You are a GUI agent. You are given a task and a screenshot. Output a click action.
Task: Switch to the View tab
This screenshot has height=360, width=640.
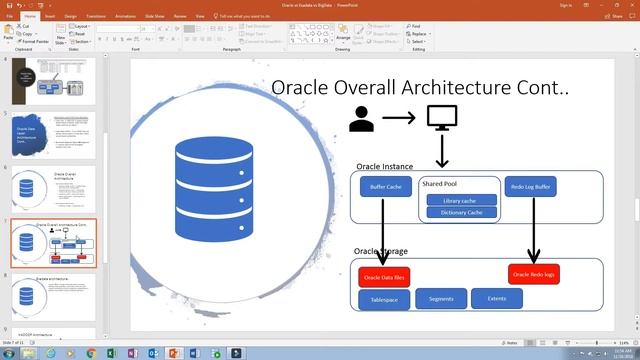coord(200,16)
